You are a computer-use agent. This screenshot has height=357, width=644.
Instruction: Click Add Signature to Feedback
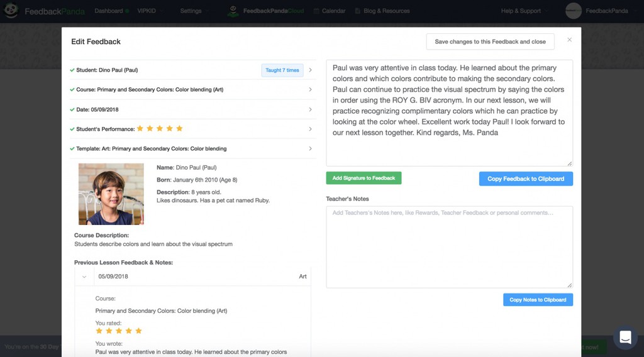[x=364, y=178]
